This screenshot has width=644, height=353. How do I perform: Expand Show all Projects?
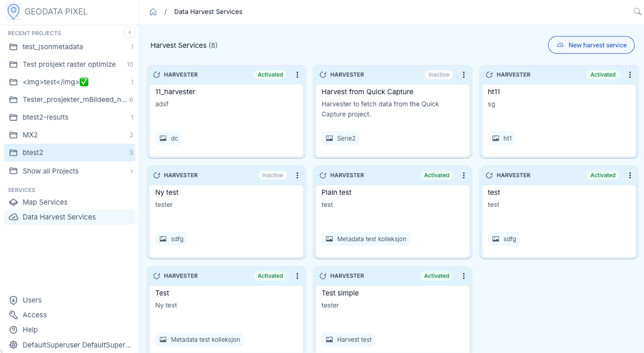click(x=69, y=171)
